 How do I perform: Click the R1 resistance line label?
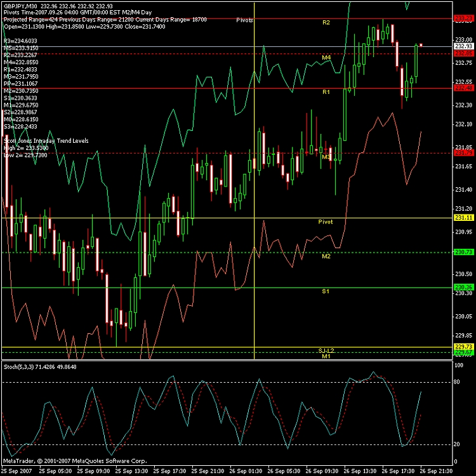click(x=326, y=93)
